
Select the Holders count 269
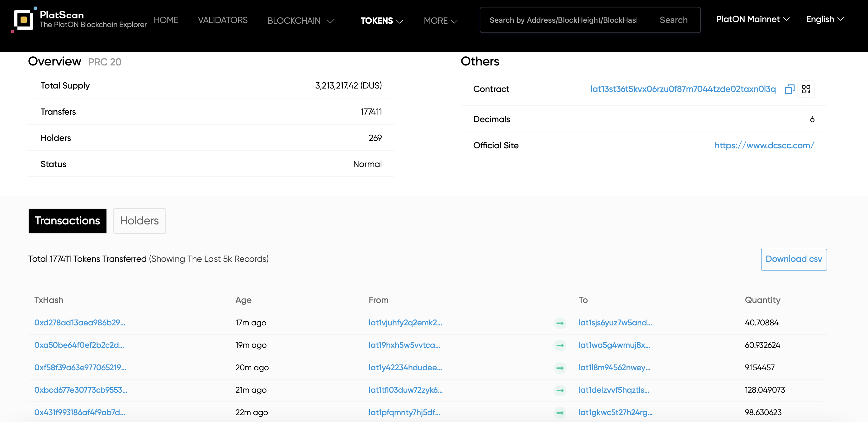pyautogui.click(x=375, y=138)
